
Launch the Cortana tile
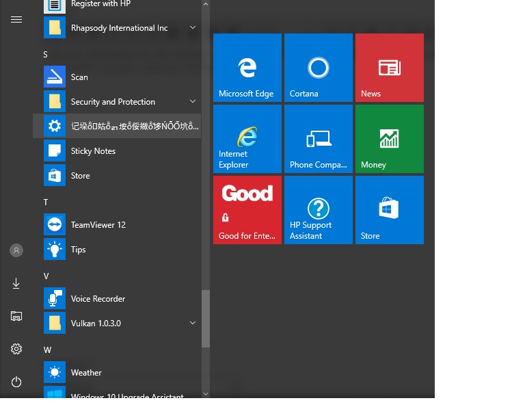click(x=318, y=68)
